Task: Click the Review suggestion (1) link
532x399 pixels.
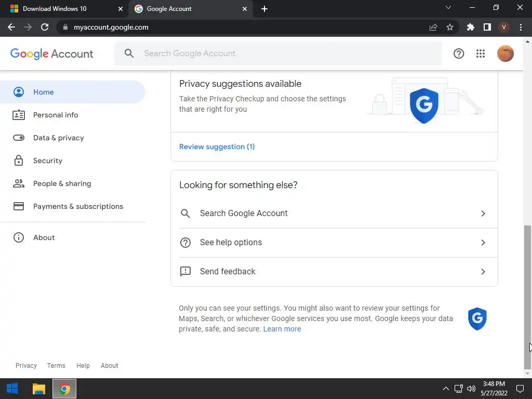Action: 217,147
